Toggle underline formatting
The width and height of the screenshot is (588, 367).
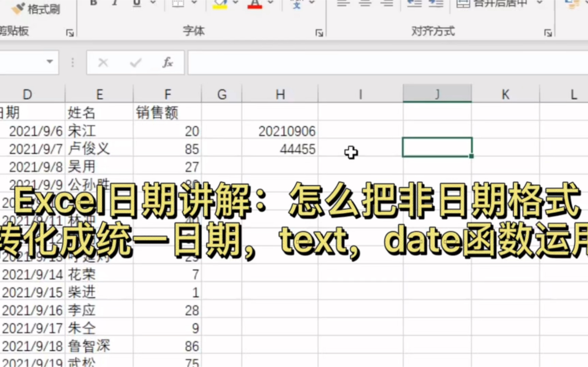tap(137, 3)
